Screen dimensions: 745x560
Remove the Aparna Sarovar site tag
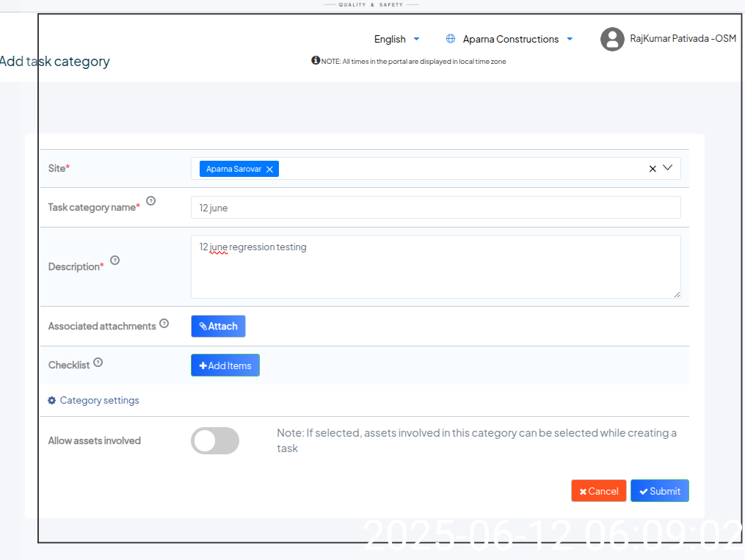pyautogui.click(x=269, y=169)
